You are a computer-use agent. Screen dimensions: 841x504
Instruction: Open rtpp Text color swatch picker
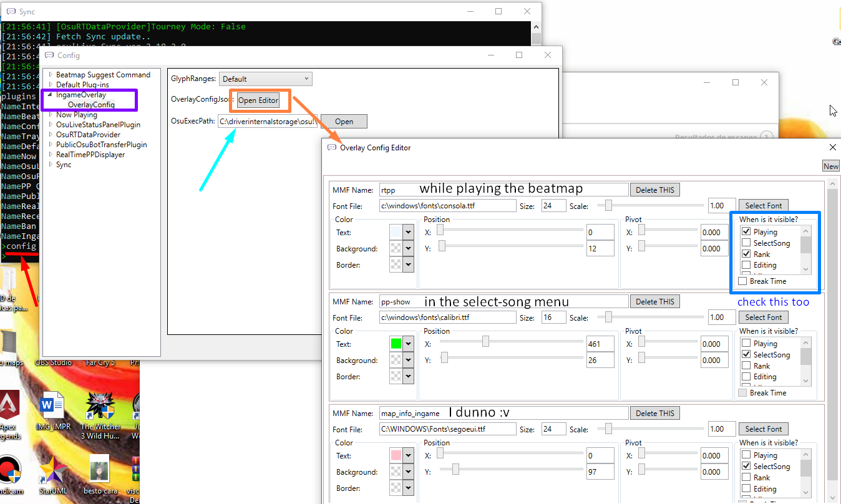(x=402, y=232)
